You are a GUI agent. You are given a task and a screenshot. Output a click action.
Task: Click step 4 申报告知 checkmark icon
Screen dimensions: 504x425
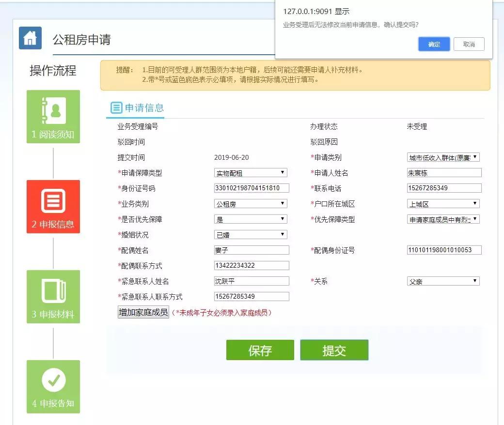pyautogui.click(x=53, y=379)
